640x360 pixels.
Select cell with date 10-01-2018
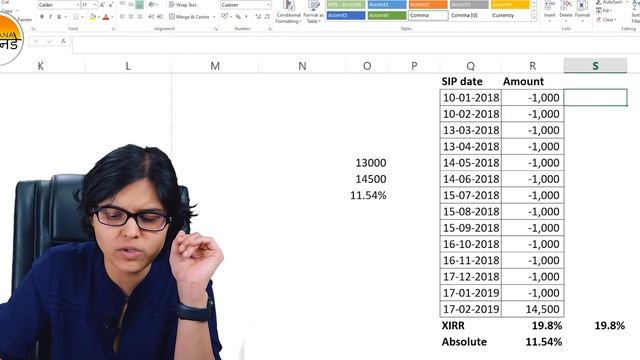tap(471, 98)
